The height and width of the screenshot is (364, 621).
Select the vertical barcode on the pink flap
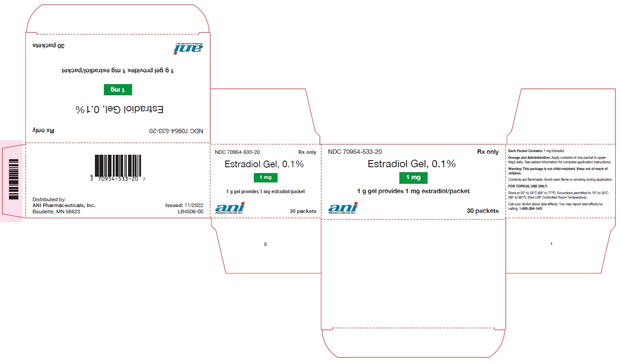(13, 179)
